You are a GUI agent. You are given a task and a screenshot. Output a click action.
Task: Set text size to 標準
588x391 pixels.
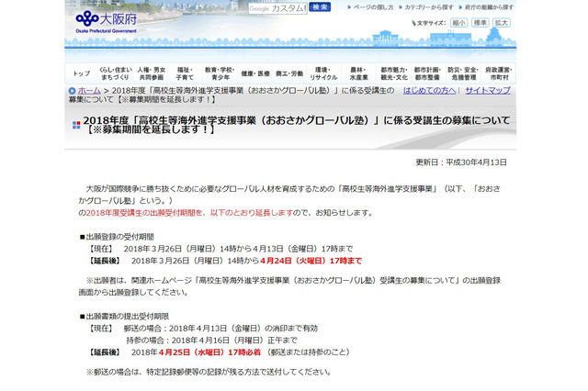[480, 23]
